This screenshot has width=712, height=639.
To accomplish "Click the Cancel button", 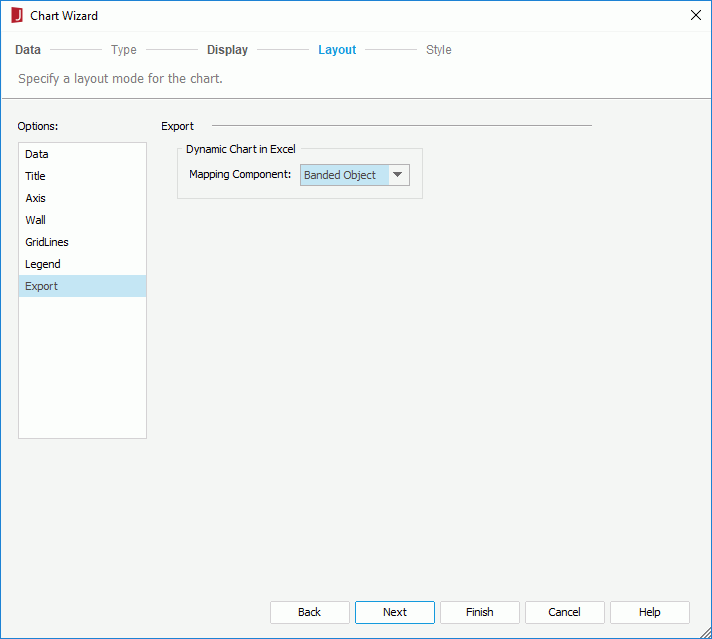I will [x=564, y=612].
